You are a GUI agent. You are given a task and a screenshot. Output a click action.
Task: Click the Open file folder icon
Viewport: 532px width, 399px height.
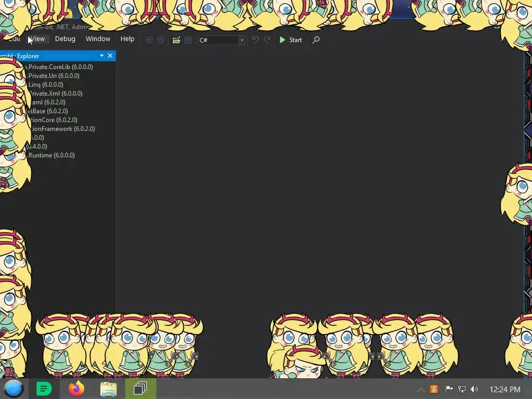(177, 40)
